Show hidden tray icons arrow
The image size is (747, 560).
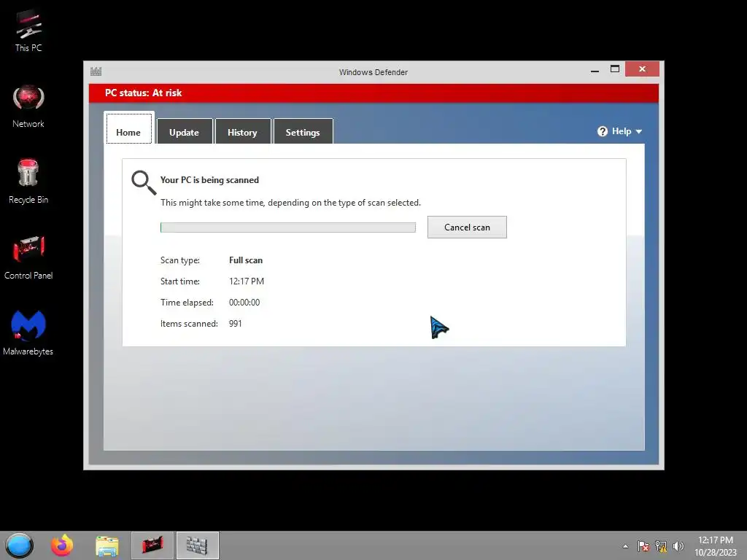(x=625, y=546)
